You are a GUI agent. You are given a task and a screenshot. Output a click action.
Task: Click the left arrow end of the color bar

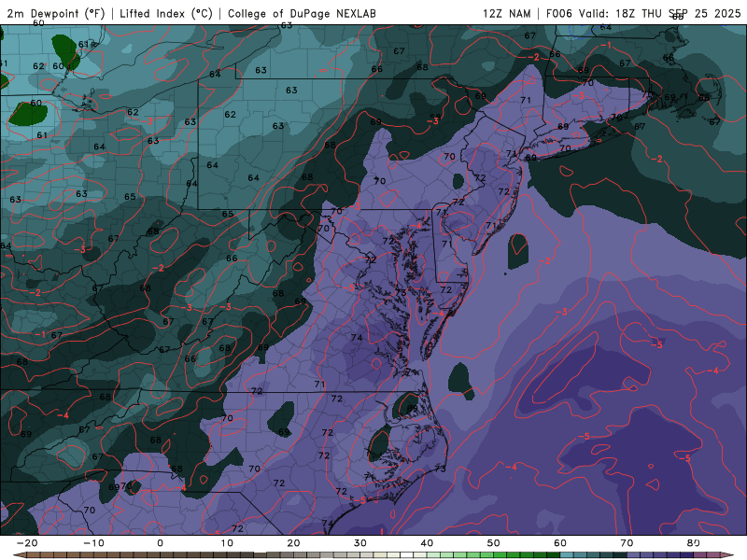20,554
